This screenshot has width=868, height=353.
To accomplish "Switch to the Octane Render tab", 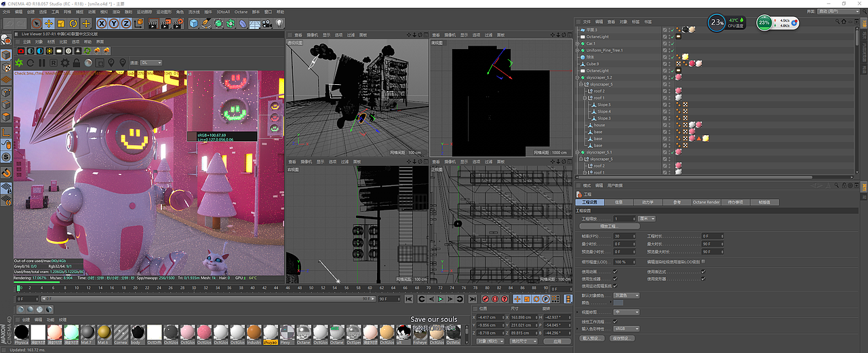I will [706, 202].
